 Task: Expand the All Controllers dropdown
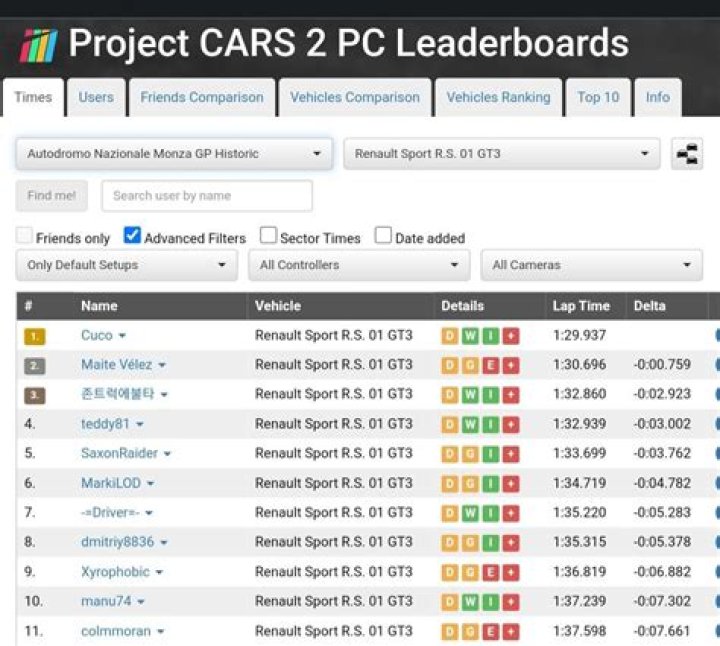[x=359, y=265]
